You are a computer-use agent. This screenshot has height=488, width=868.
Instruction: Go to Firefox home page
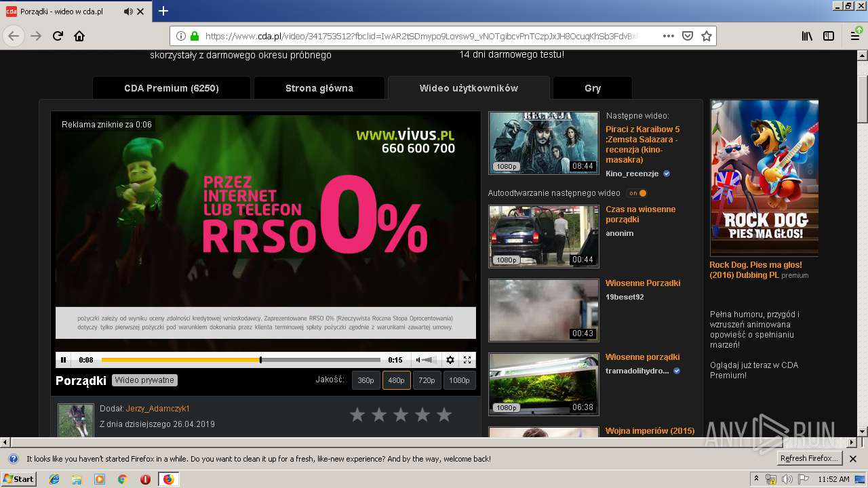click(79, 36)
